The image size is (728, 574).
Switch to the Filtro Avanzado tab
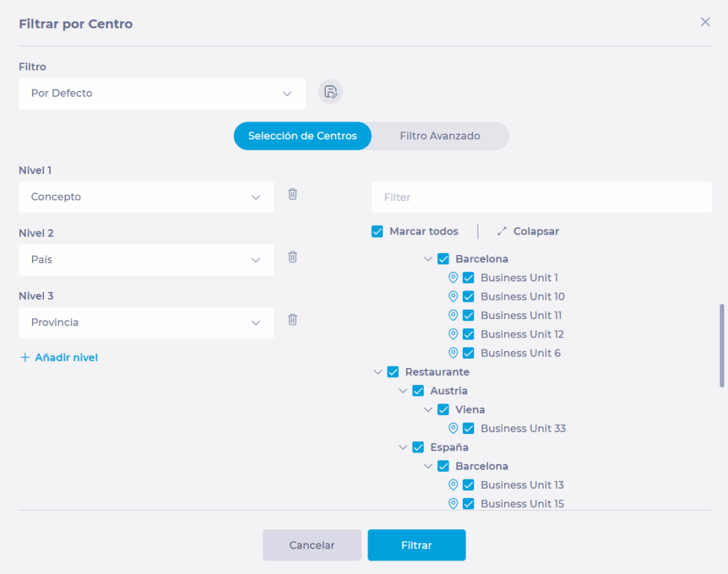click(x=439, y=136)
